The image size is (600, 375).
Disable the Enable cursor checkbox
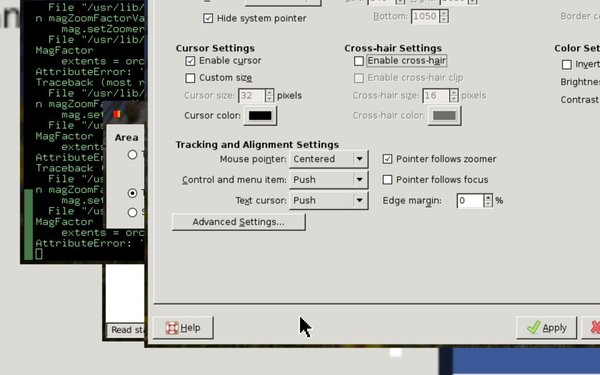pyautogui.click(x=190, y=61)
